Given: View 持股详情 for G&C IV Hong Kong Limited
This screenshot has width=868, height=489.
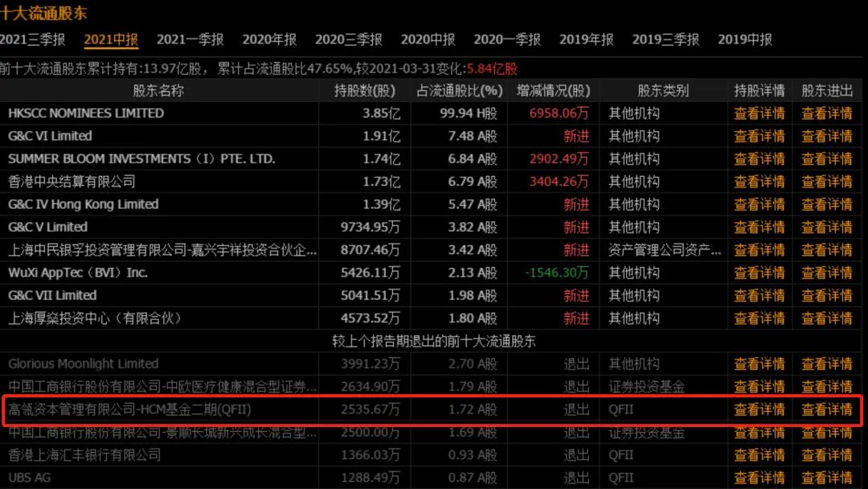Looking at the screenshot, I should 759,204.
